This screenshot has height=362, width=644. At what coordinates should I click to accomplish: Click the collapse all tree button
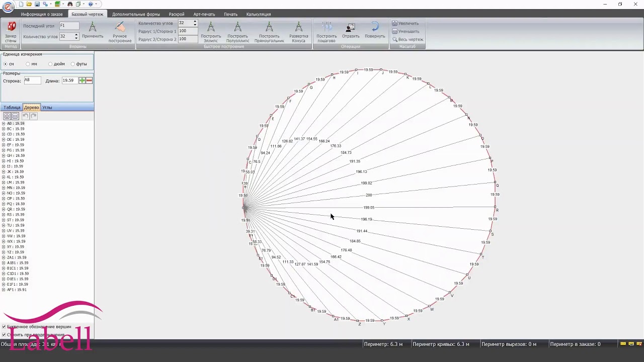coord(15,116)
